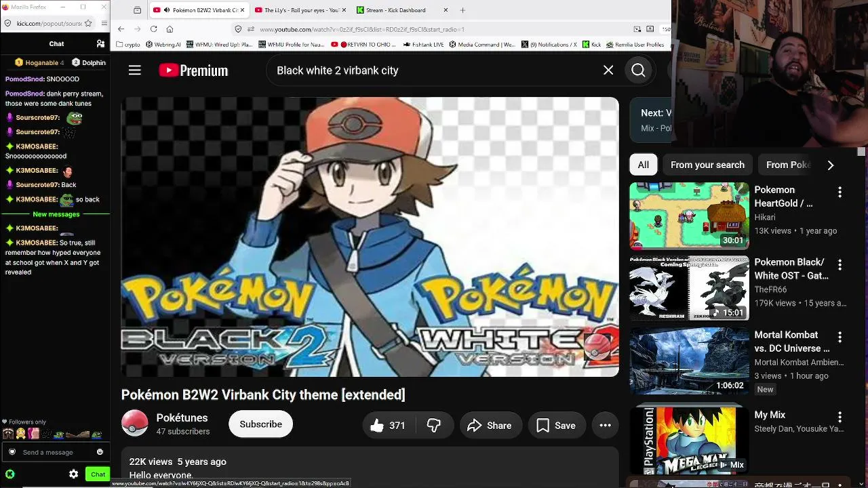Open Mortal Kombat vs. DC Universe thumbnail
This screenshot has height=488, width=868.
point(689,361)
